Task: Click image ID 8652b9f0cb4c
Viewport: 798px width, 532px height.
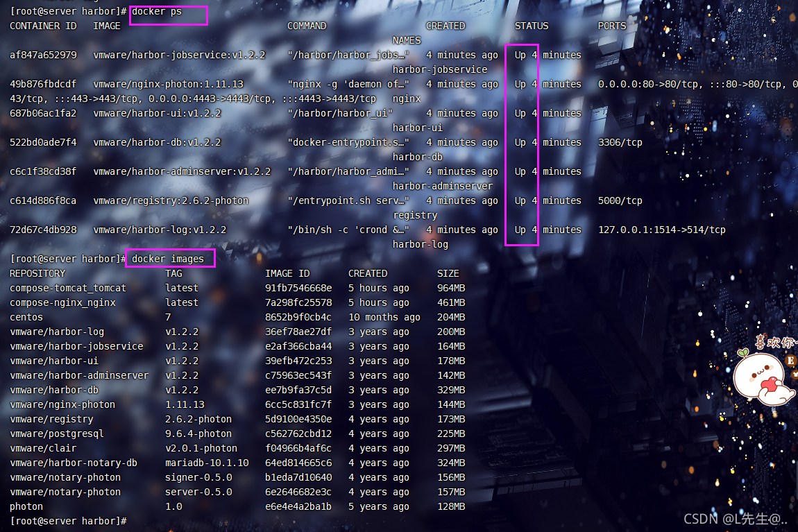Action: pyautogui.click(x=298, y=318)
